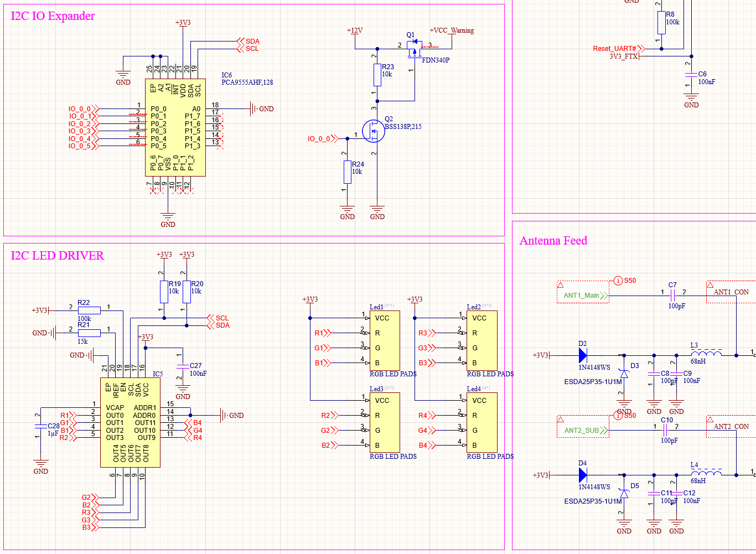This screenshot has height=554, width=756.
Task: Select capacitor C6 100nF symbol
Action: click(x=691, y=74)
